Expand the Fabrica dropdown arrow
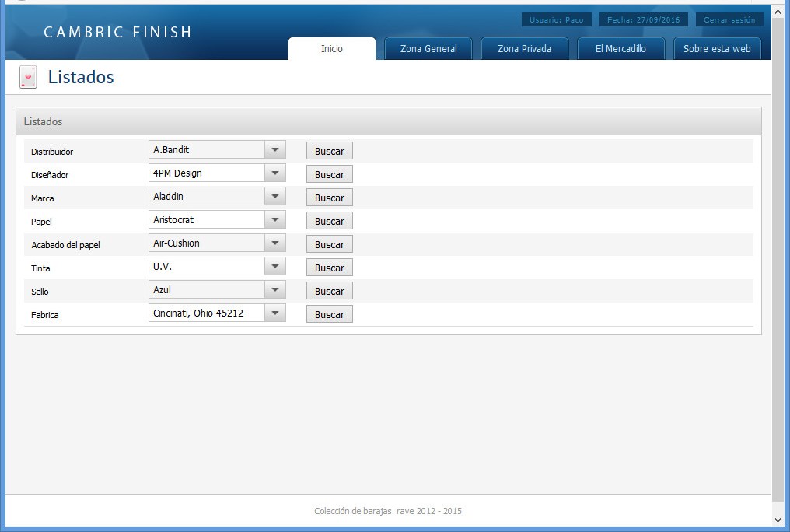Screen dimensions: 790x532 (x=275, y=313)
